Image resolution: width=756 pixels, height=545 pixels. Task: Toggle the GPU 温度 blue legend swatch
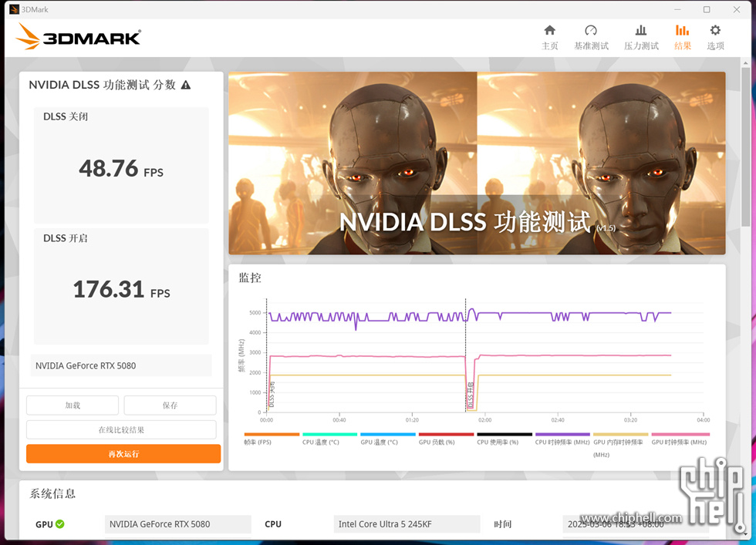tap(388, 434)
